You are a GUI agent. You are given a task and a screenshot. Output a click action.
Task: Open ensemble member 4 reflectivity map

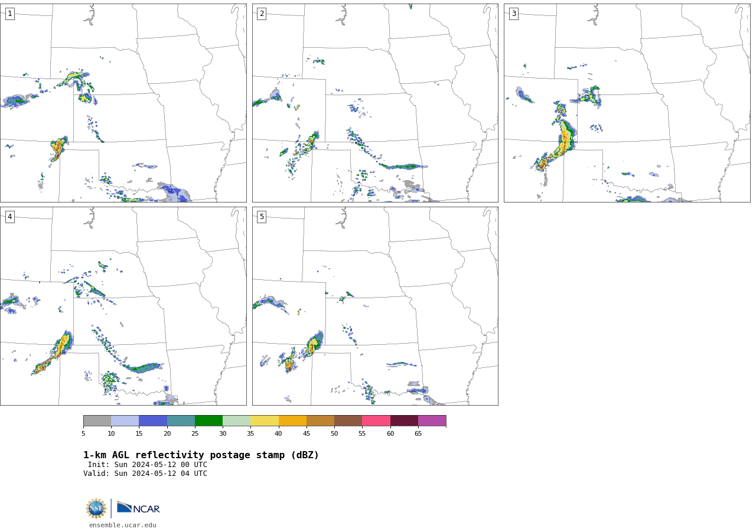point(123,306)
